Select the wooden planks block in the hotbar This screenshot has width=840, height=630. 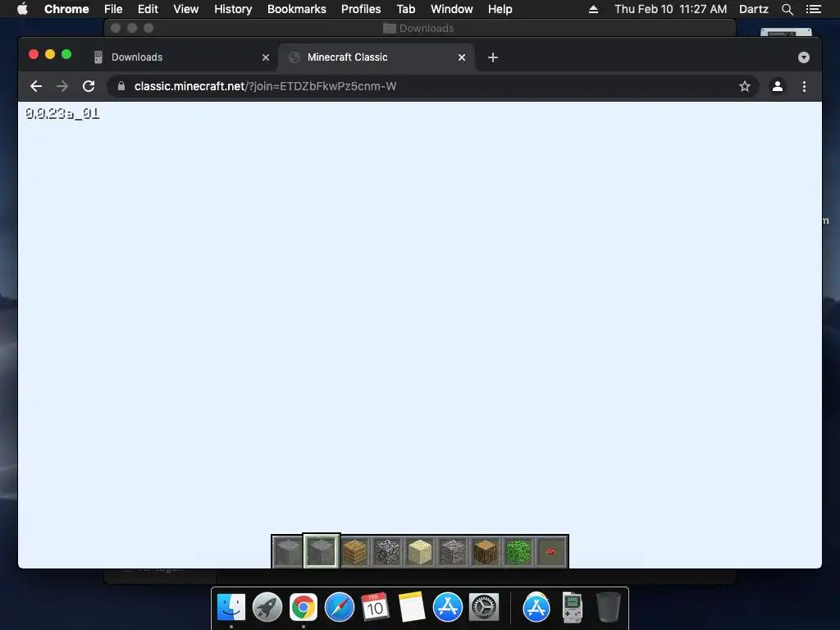[x=354, y=551]
